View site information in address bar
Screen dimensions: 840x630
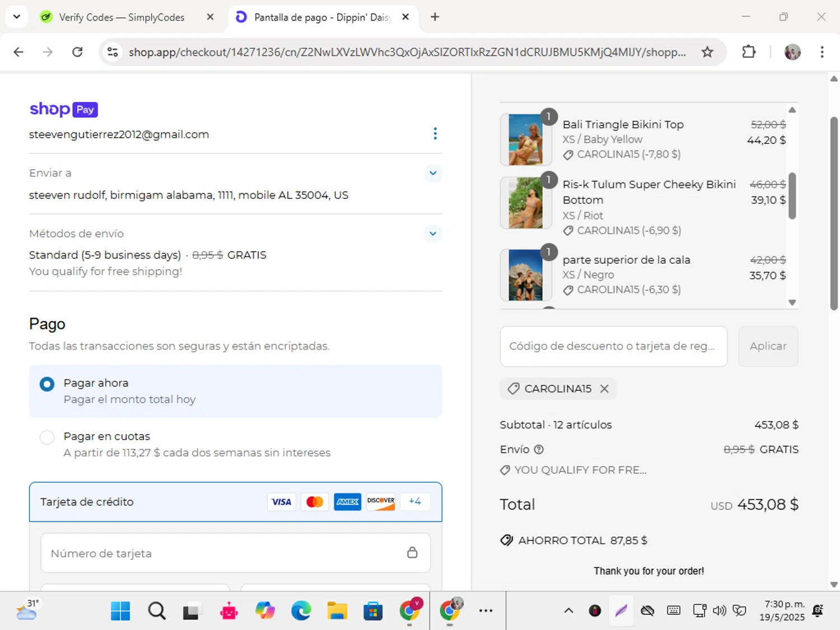point(113,52)
